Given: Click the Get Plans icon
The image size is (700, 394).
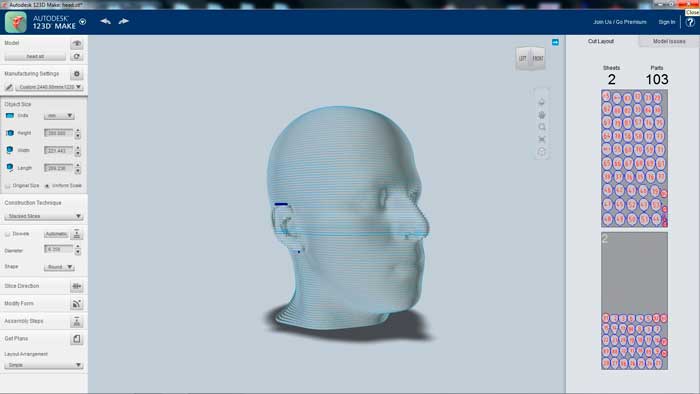Looking at the screenshot, I should click(x=77, y=339).
